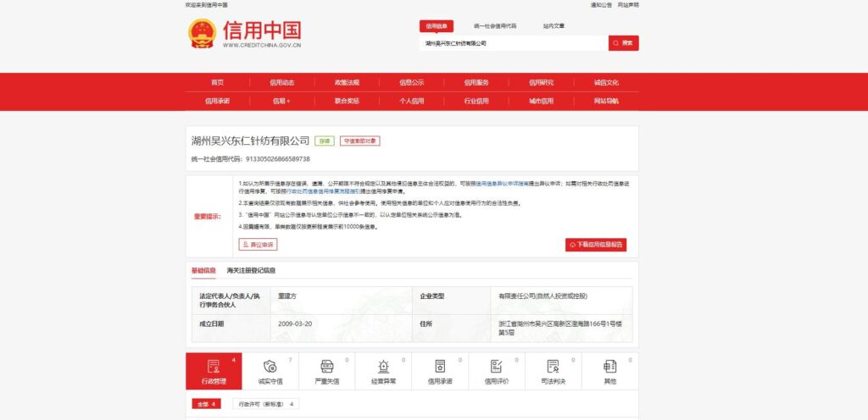Open 信息公示 in the red navigation bar
This screenshot has width=868, height=420.
coord(412,82)
